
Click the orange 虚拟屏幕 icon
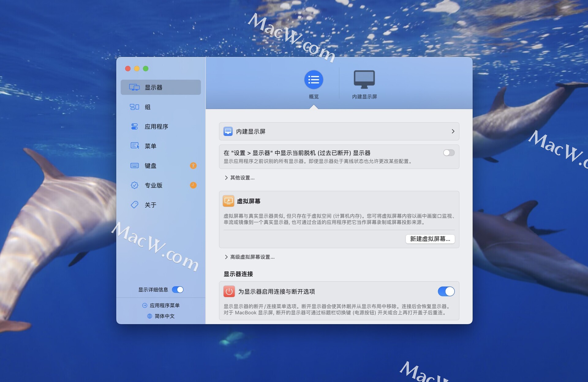pos(228,201)
